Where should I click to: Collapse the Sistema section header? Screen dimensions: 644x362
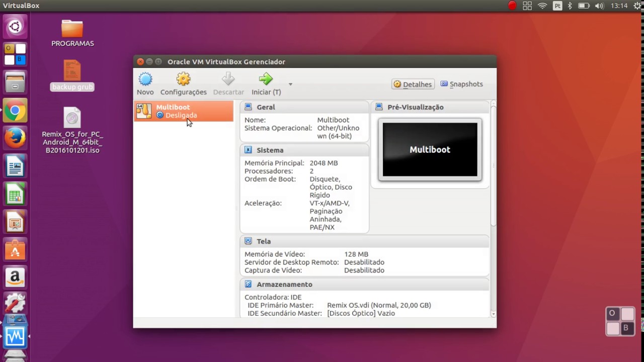click(304, 150)
